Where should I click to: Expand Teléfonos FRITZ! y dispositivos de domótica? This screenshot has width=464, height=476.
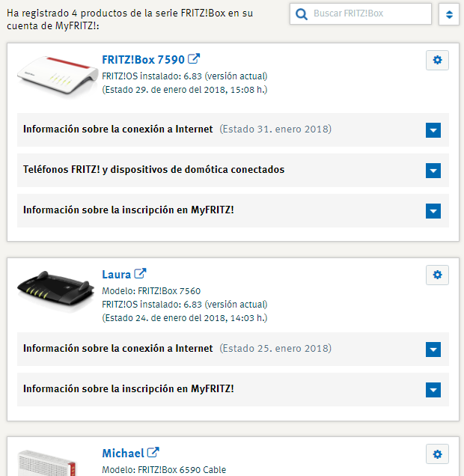tap(433, 171)
